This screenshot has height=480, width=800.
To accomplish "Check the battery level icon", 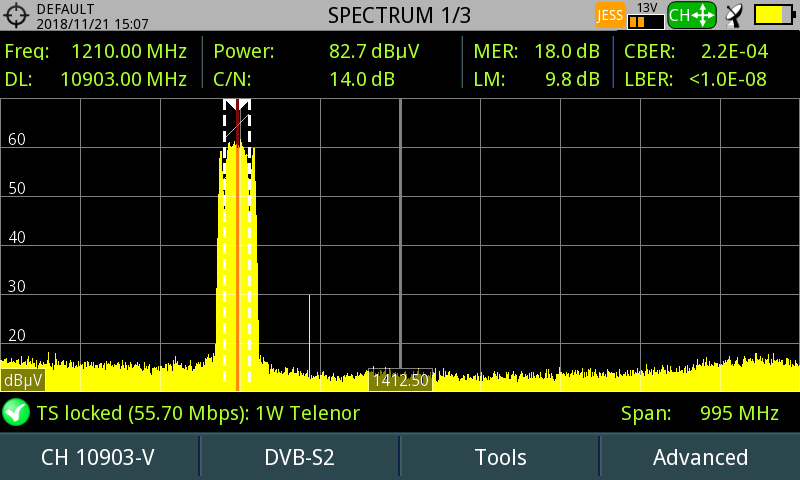I will (x=774, y=15).
